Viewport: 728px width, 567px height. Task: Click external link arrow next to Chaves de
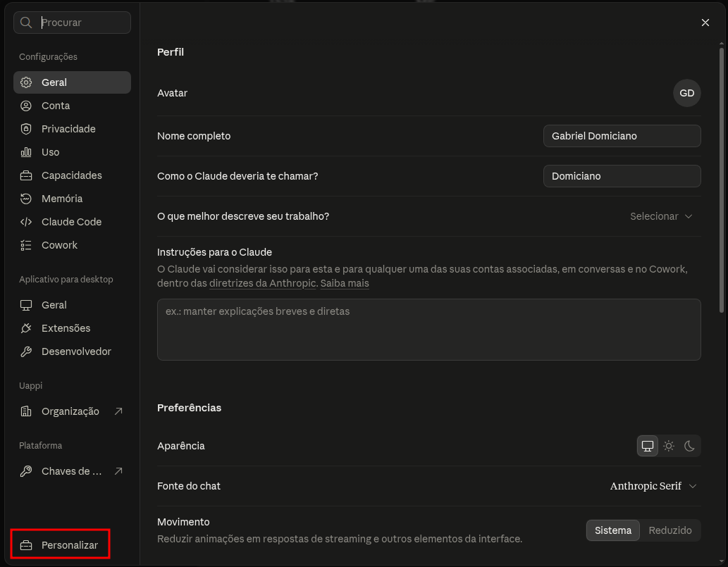click(118, 471)
